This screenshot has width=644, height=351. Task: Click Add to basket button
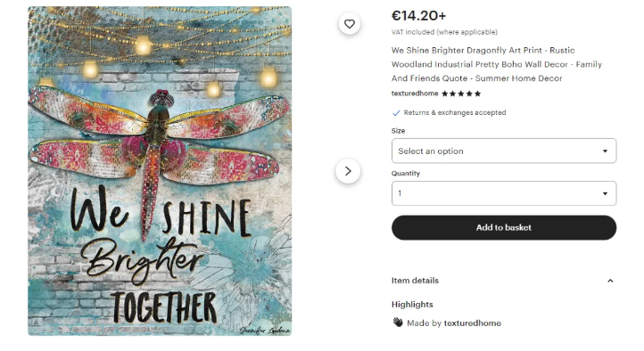(504, 227)
